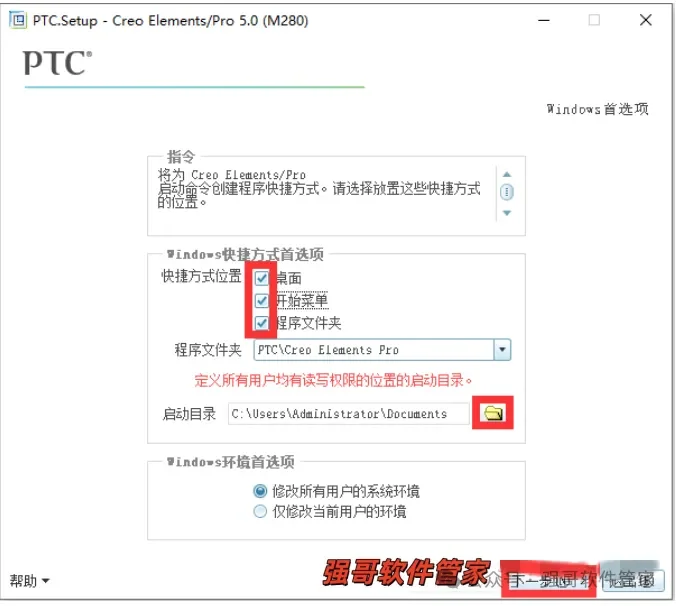Click the red 定义所有用户均有读写权限 notice text
This screenshot has width=676, height=606.
333,380
